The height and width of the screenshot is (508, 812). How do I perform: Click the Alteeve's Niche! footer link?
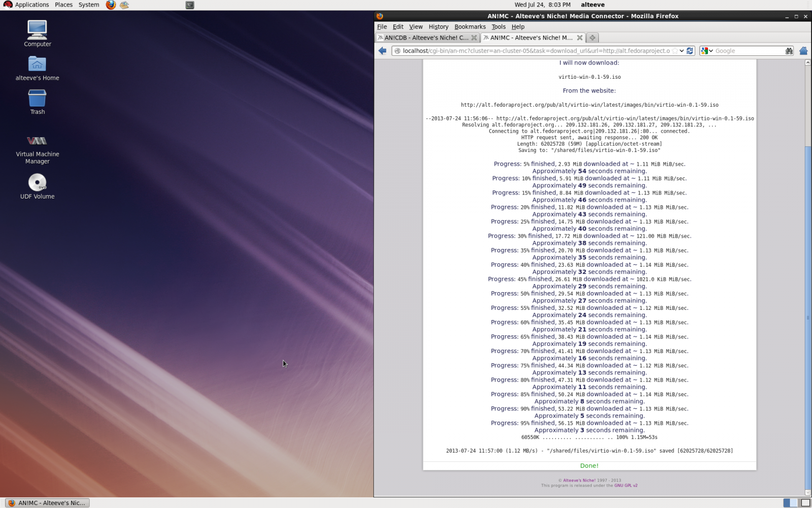pyautogui.click(x=579, y=481)
